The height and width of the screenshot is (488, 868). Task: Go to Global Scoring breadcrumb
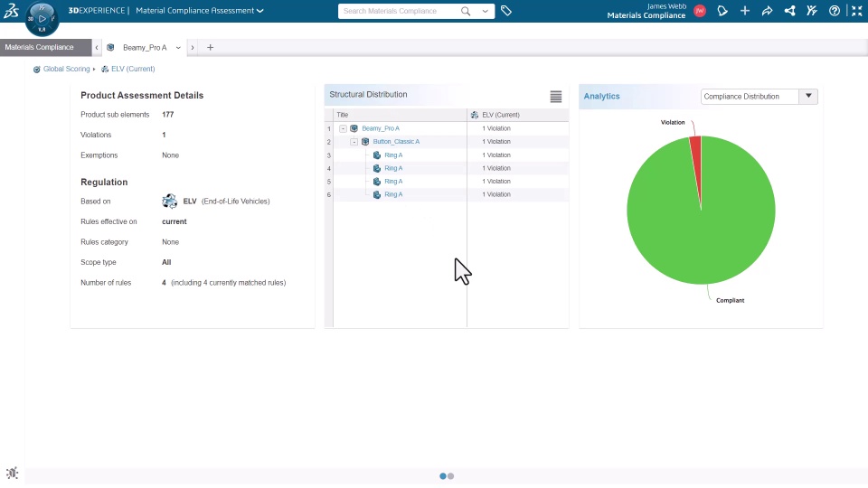click(x=66, y=70)
